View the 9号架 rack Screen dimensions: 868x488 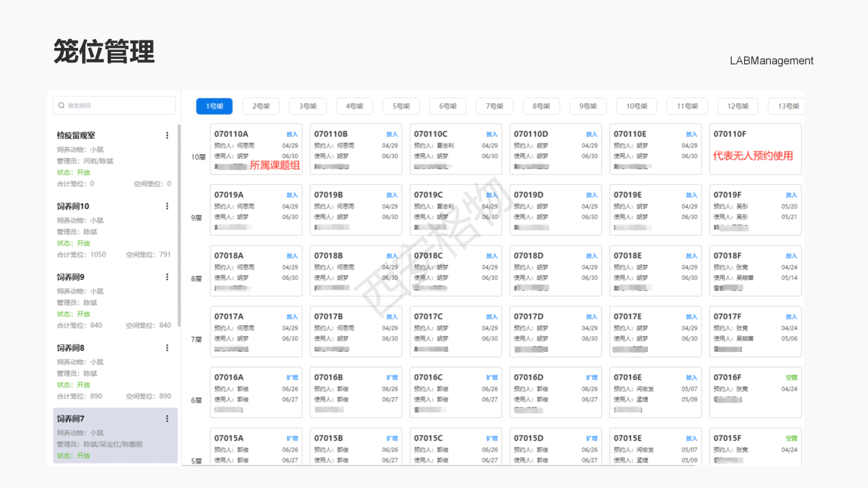pos(588,106)
